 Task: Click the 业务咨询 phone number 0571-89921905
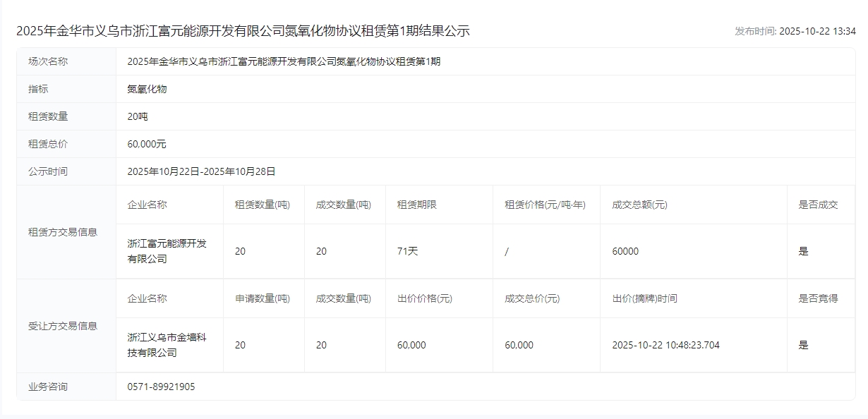coord(161,387)
